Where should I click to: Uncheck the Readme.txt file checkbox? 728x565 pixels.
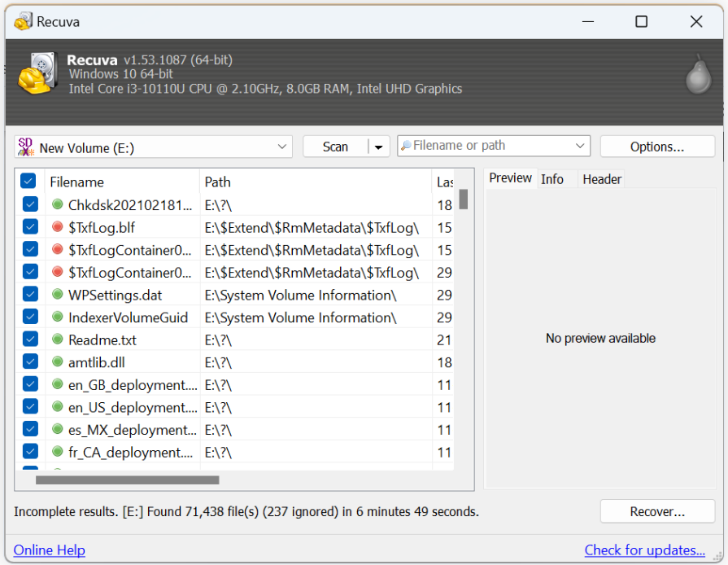28,339
